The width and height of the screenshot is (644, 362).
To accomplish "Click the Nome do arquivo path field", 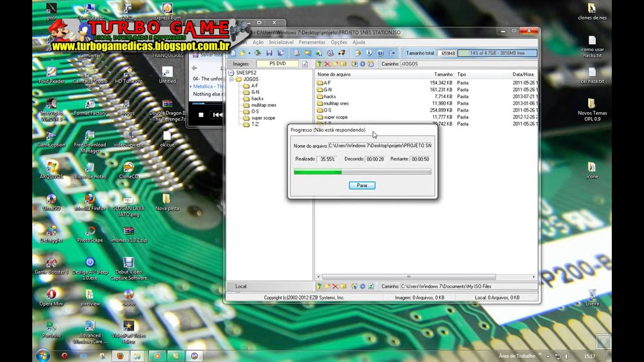I will click(x=380, y=145).
